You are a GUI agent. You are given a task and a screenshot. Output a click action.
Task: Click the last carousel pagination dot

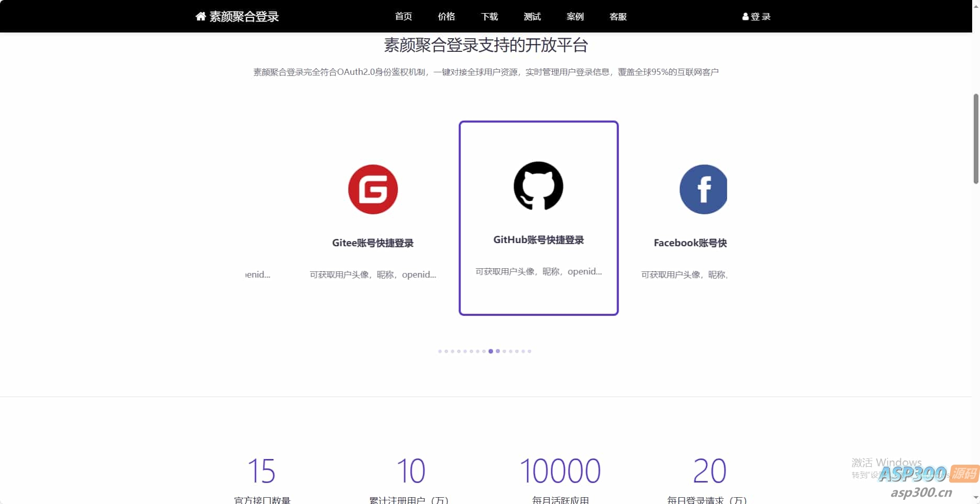pos(529,352)
